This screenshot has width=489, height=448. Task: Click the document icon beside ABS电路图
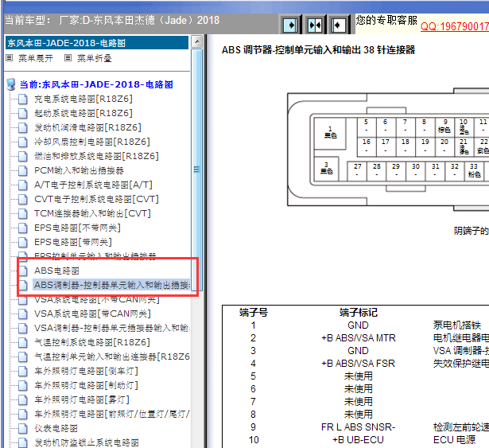tap(23, 271)
